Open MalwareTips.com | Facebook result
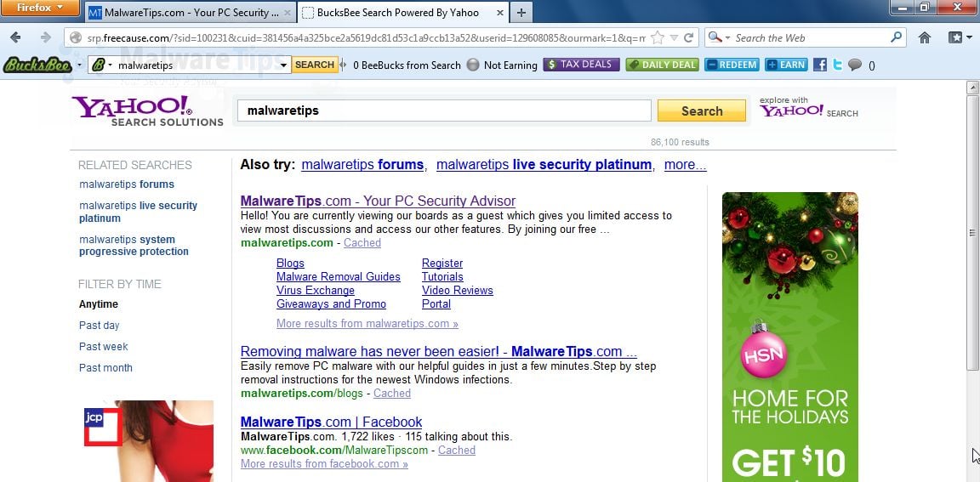The image size is (980, 482). tap(331, 422)
